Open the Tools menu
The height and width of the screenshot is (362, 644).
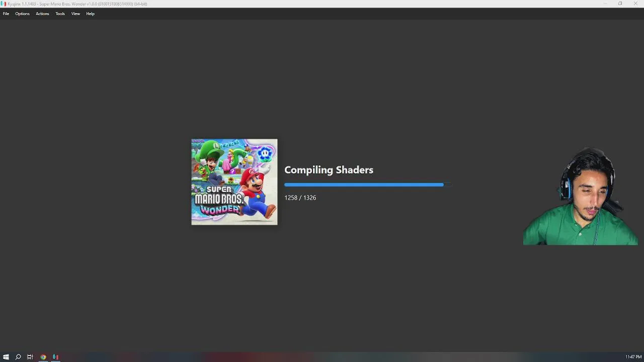(60, 14)
